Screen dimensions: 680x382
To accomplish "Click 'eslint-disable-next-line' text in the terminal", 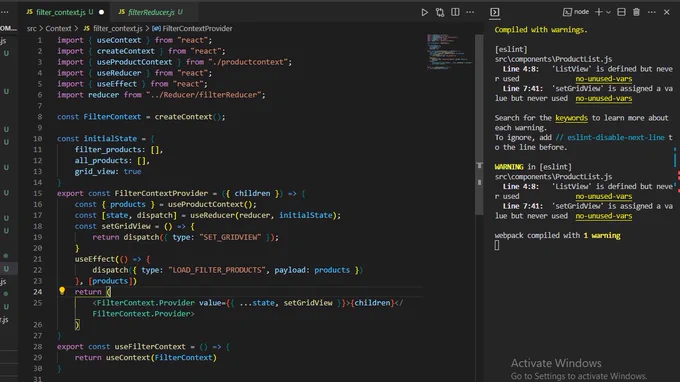I will tap(616, 137).
